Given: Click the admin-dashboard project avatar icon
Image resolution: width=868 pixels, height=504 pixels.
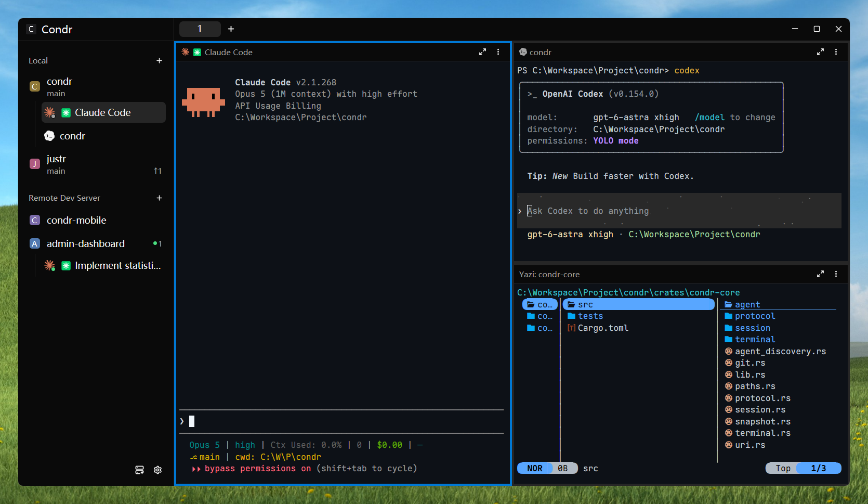Looking at the screenshot, I should (x=35, y=243).
